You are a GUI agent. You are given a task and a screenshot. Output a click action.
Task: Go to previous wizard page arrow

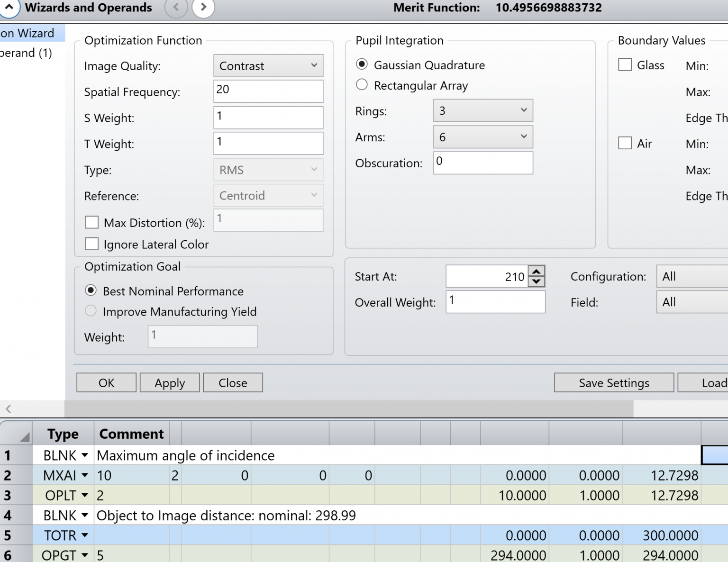176,7
